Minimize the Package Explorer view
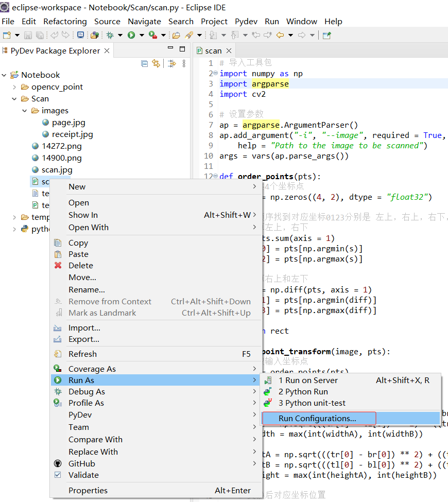 coord(170,48)
